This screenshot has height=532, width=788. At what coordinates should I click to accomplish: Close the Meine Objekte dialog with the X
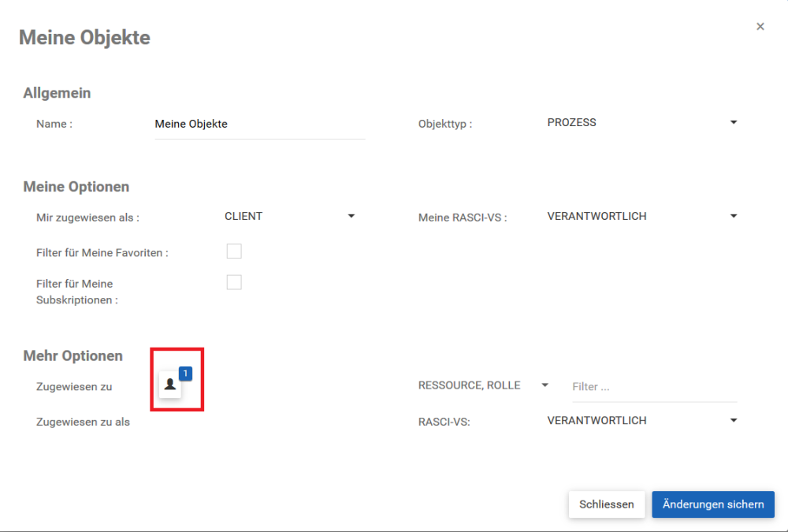pos(760,27)
